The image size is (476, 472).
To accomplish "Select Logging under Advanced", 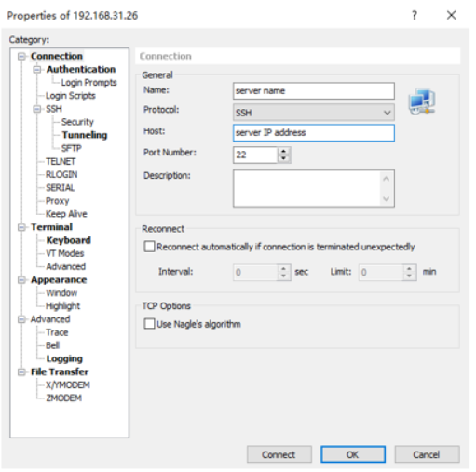I will tap(64, 358).
